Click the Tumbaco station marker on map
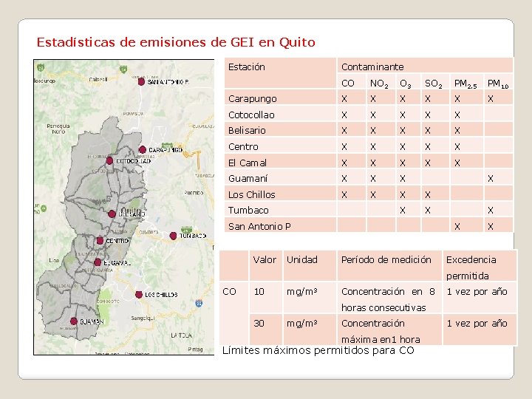This screenshot has width=532, height=399. pos(173,236)
